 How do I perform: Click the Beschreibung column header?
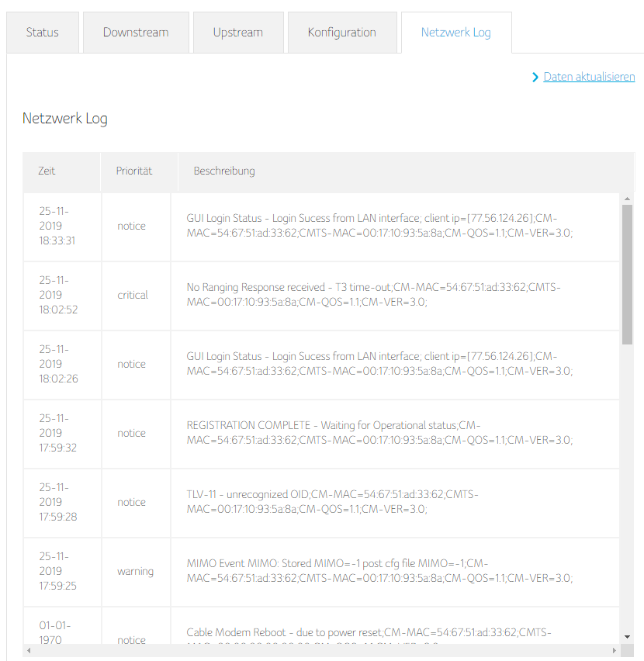[224, 171]
